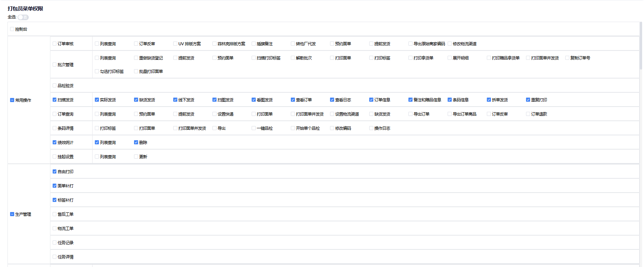Viewport: 644px width, 267px height.
Task: Uncheck the 常用操作 parent checkbox
Action: click(x=12, y=100)
